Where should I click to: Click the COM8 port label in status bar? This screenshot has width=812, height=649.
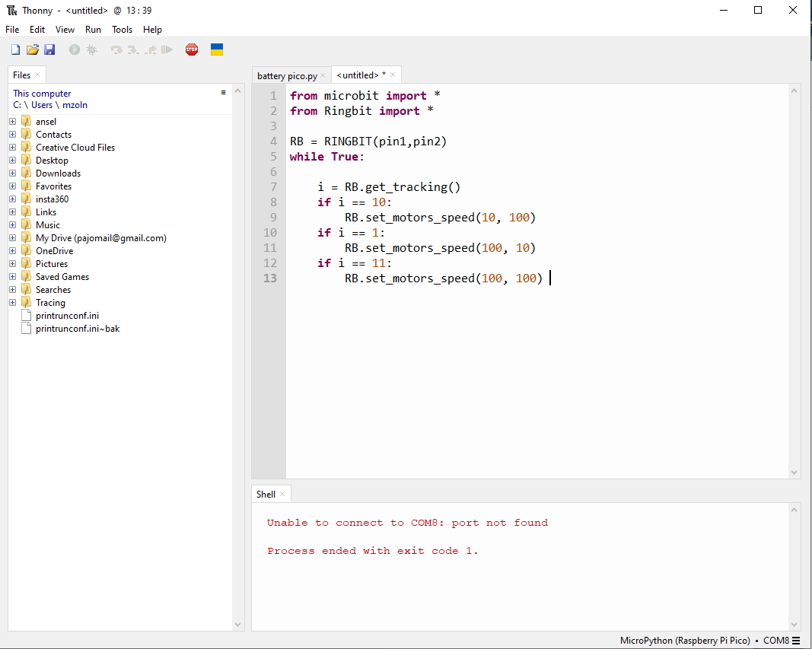[776, 640]
